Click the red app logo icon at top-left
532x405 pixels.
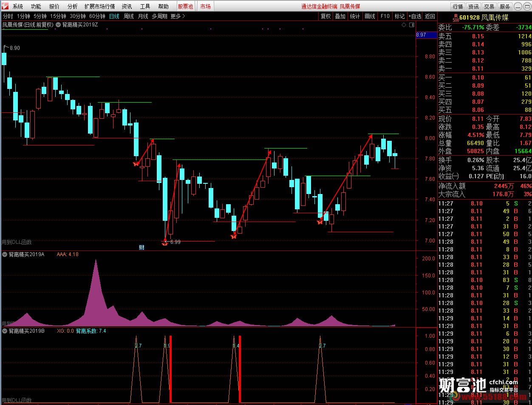[x=4, y=6]
